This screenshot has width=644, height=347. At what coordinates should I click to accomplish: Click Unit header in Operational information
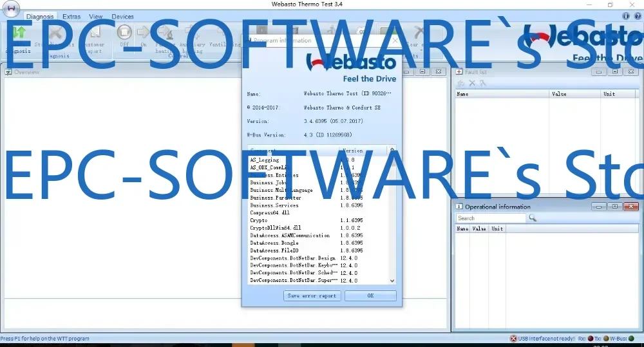point(497,229)
